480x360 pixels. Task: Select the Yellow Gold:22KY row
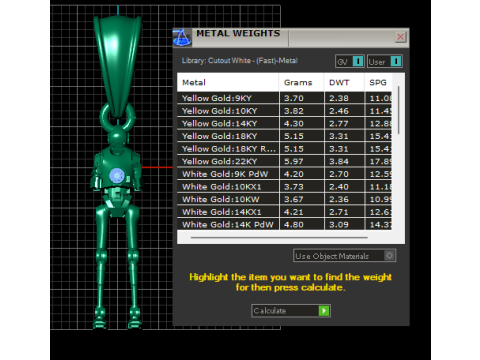(x=284, y=161)
